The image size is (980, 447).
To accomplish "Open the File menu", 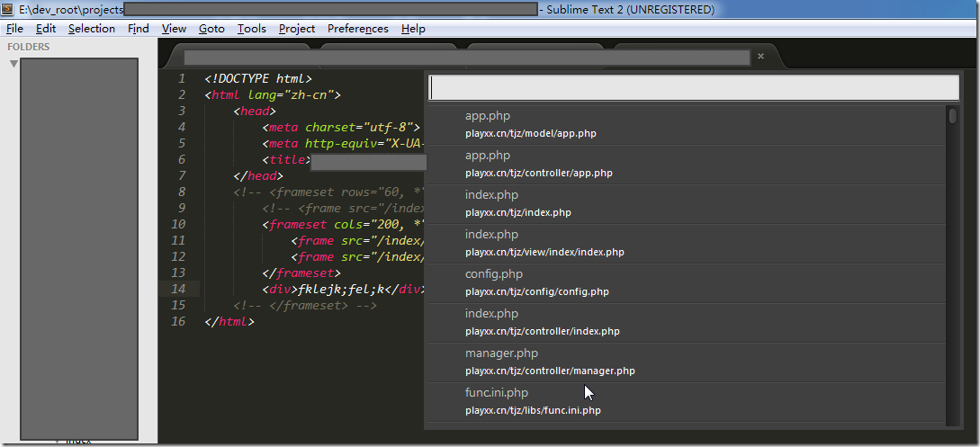I will click(14, 29).
